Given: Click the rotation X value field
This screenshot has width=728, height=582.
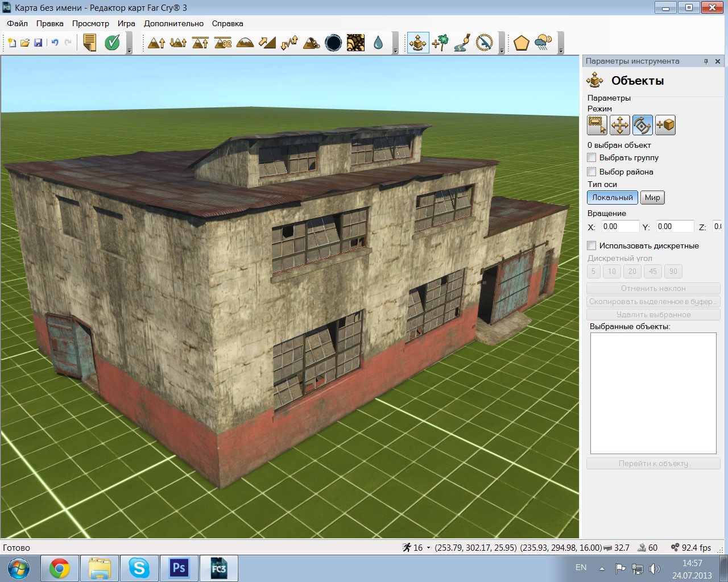Looking at the screenshot, I should pos(620,226).
